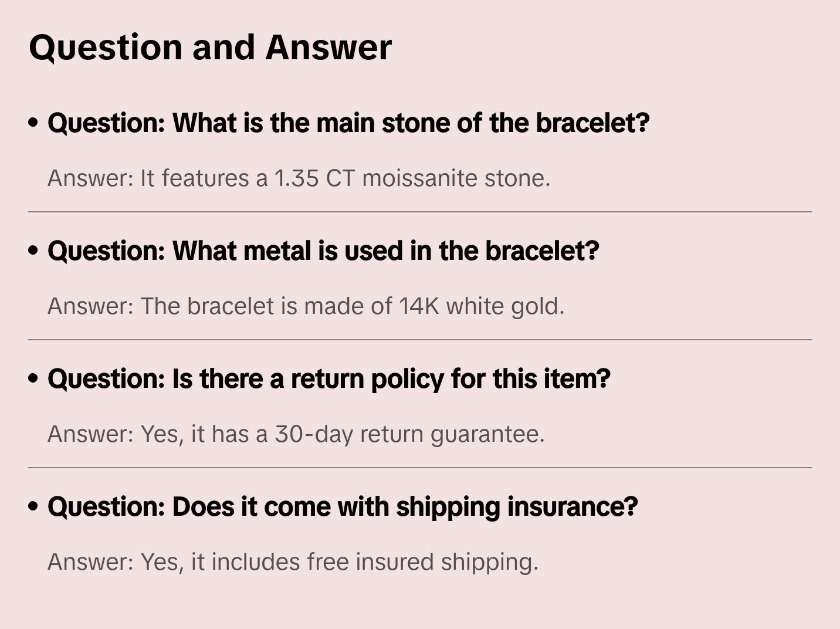Click the word "Answer:" under return policy
The image size is (840, 629).
click(90, 434)
